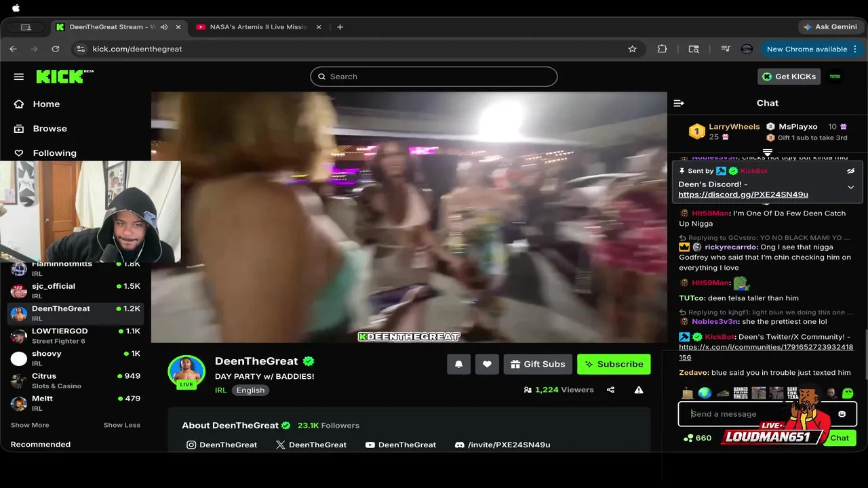Viewport: 868px width, 488px height.
Task: Click the English language tag
Action: pos(250,390)
